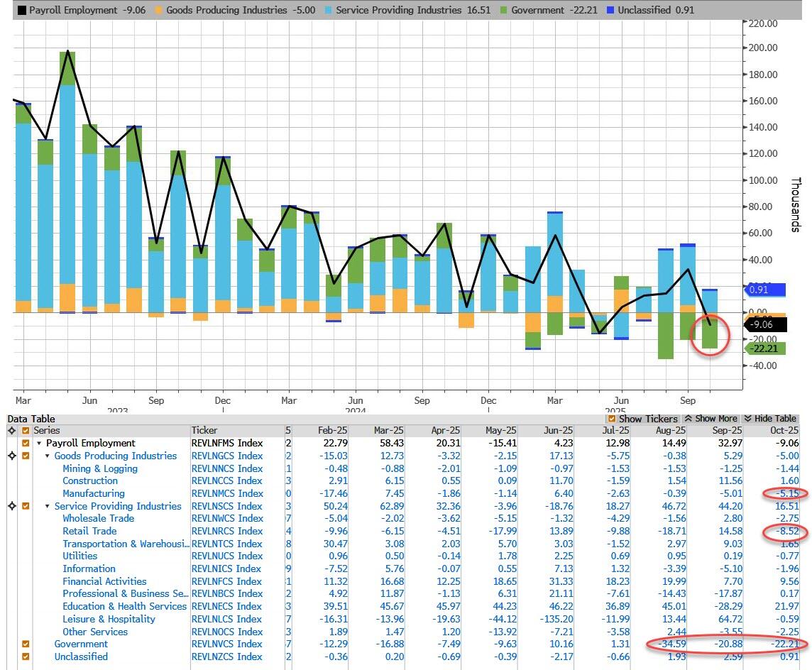Click the double-chevron icon on Show More
This screenshot has width=812, height=670.
click(688, 419)
